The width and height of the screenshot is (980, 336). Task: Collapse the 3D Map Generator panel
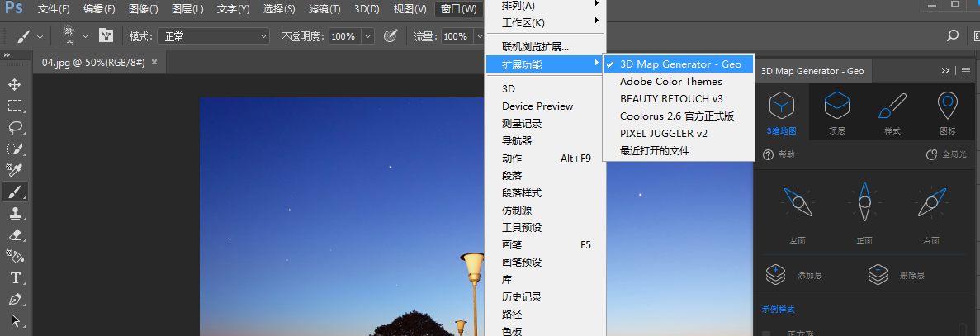[x=945, y=70]
